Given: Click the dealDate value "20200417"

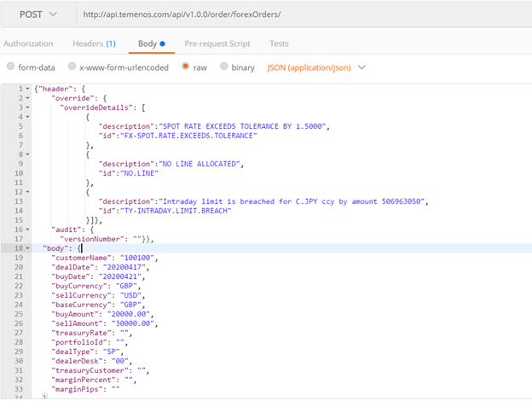Looking at the screenshot, I should 124,267.
